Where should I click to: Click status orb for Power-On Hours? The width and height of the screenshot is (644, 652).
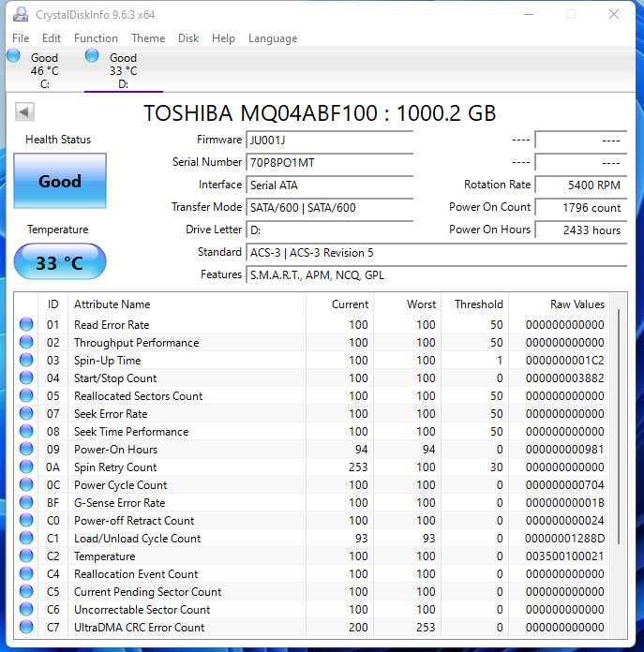26,449
